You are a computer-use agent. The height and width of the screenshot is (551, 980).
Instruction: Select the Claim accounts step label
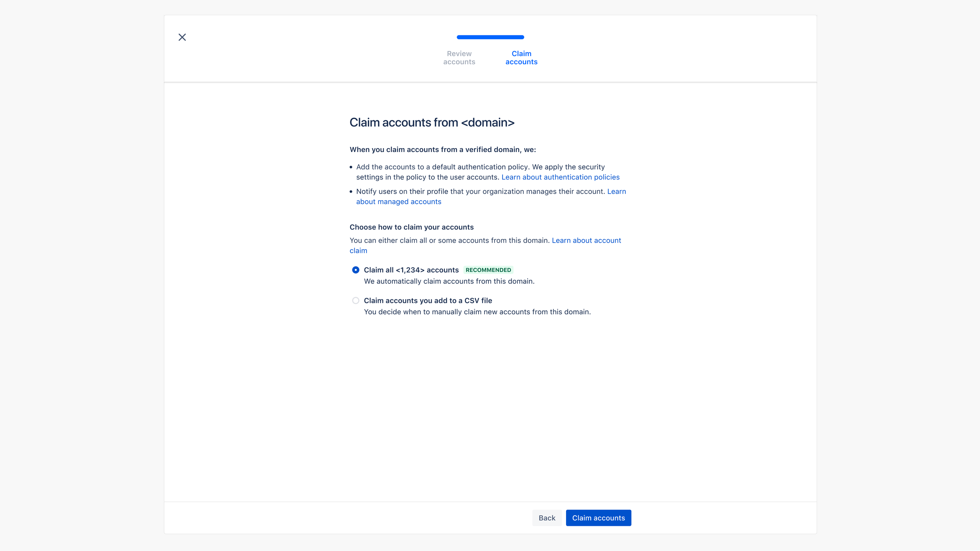pos(521,58)
